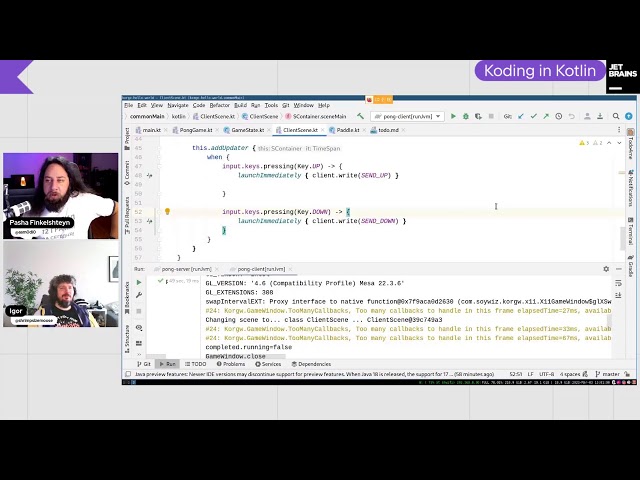Screen dimensions: 640x480
Task: Click the Rollback undo arrow icon
Action: coord(571,116)
